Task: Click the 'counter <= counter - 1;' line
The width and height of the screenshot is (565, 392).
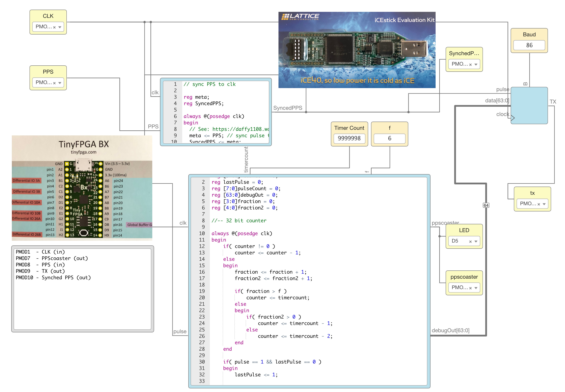Action: (267, 253)
